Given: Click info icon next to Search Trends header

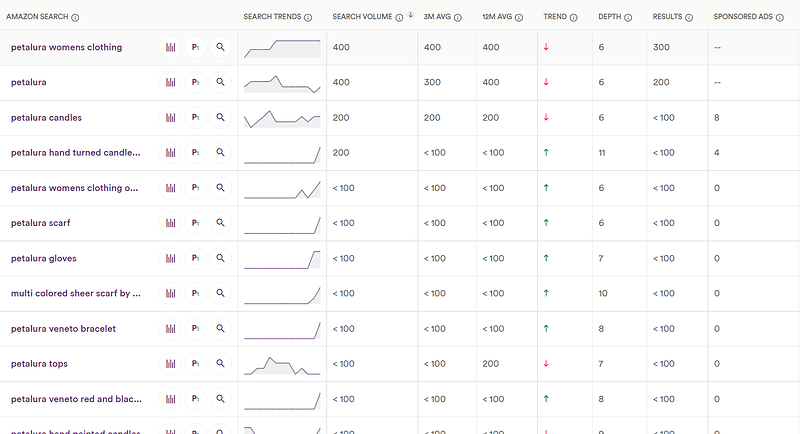Looking at the screenshot, I should (308, 17).
